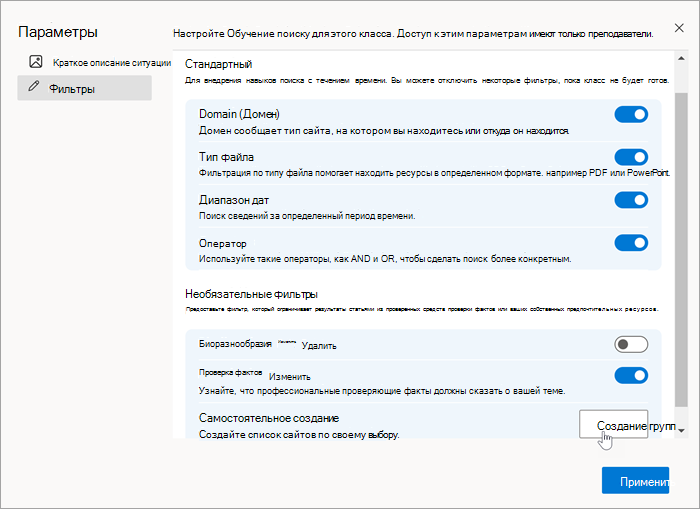The width and height of the screenshot is (700, 509).
Task: Click the Тип файла label text
Action: pos(226,157)
